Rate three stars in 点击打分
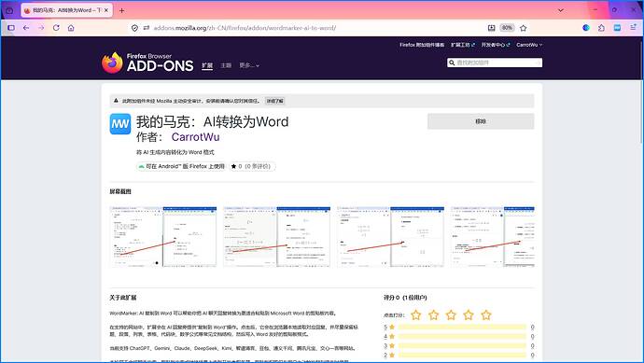 (451, 315)
